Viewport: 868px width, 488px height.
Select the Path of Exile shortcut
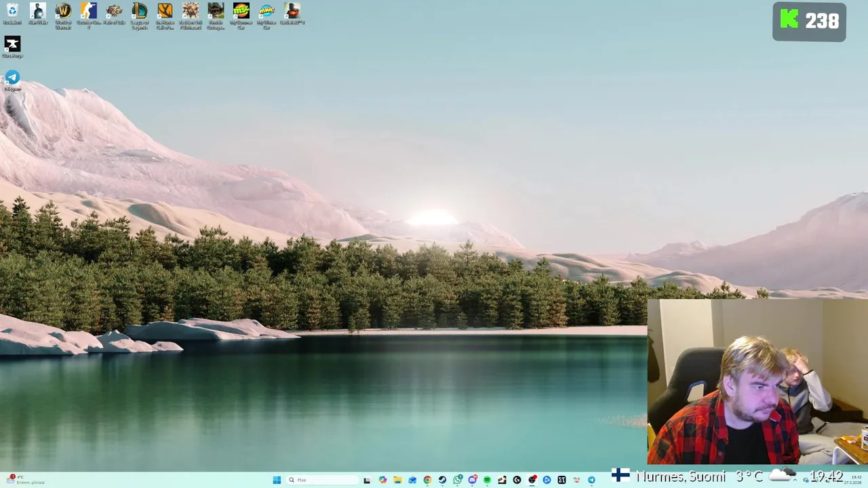pyautogui.click(x=114, y=14)
